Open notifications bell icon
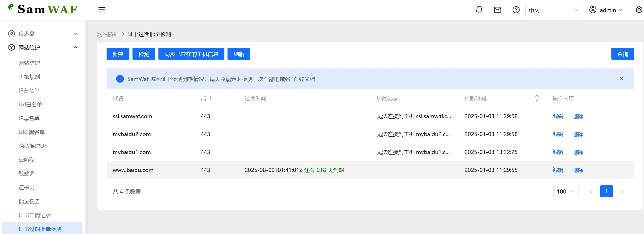Image resolution: width=644 pixels, height=234 pixels. click(x=479, y=10)
